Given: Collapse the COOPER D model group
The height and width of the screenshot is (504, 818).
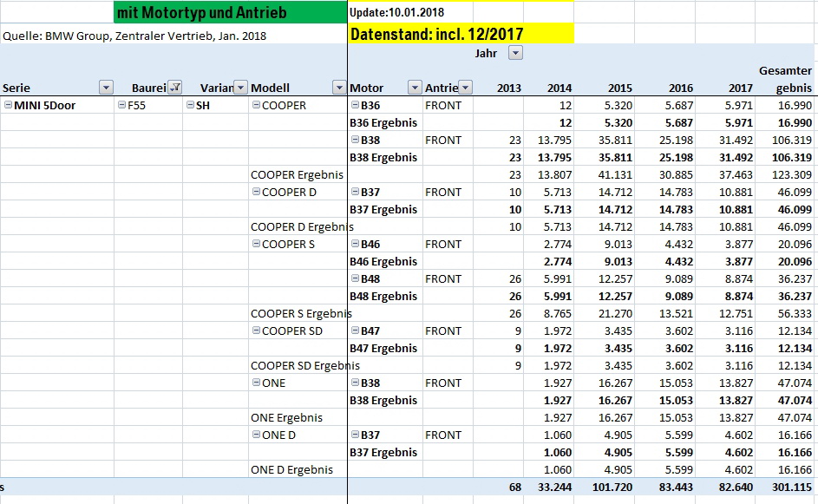Looking at the screenshot, I should 256,192.
